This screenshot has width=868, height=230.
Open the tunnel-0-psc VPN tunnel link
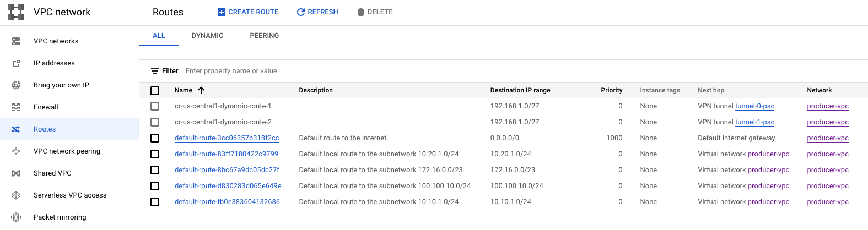(x=754, y=106)
